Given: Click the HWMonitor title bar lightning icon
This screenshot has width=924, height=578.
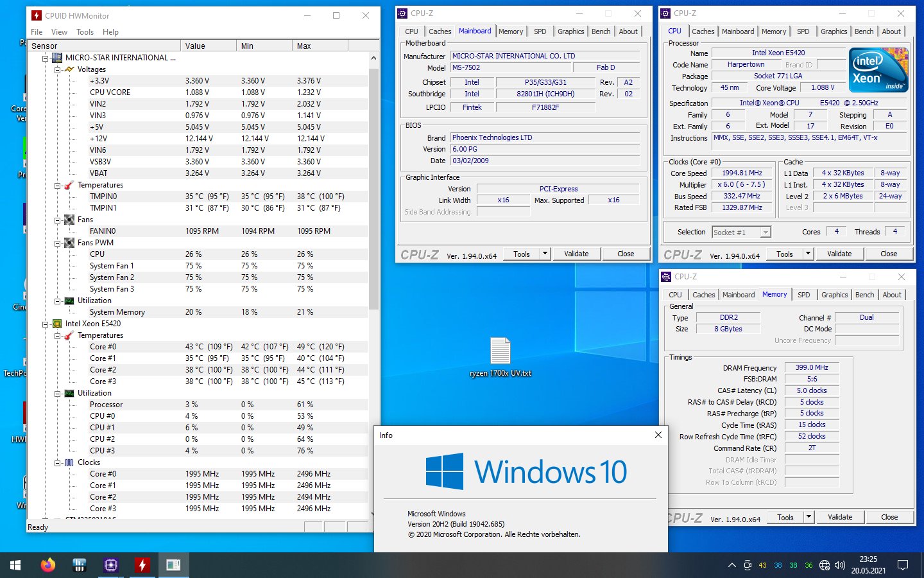Looking at the screenshot, I should 37,15.
